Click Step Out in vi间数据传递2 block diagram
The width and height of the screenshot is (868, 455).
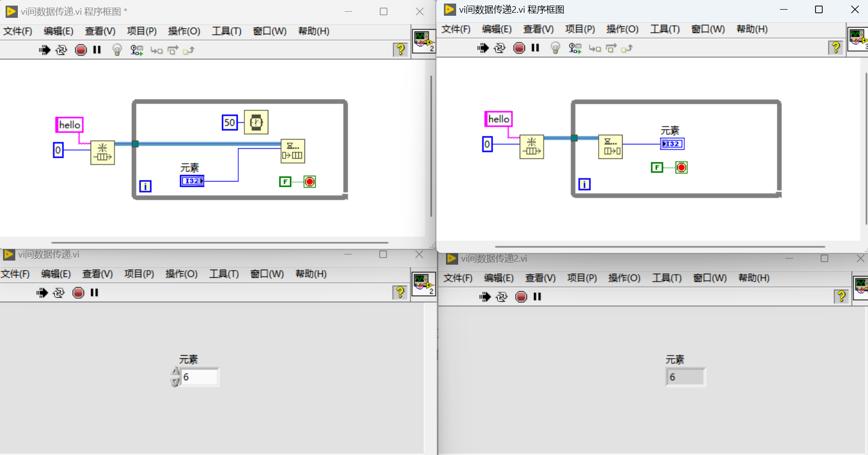(x=627, y=48)
